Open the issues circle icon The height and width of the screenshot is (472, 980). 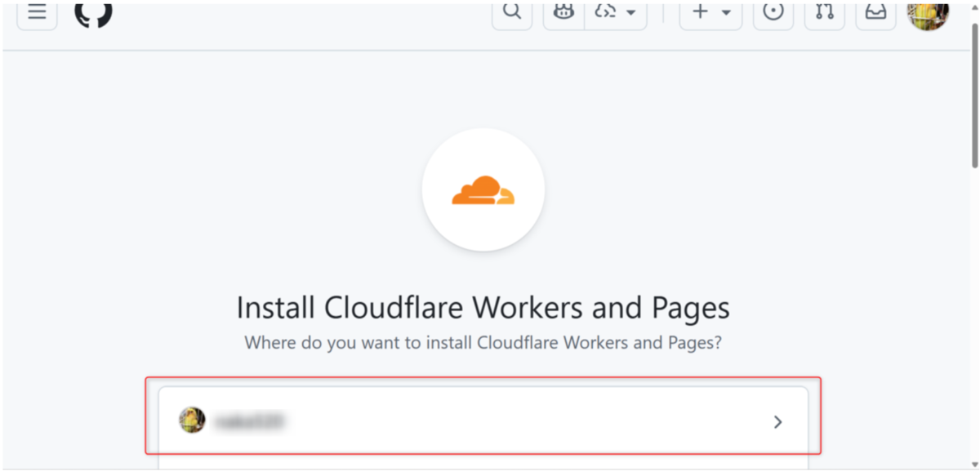pyautogui.click(x=773, y=12)
